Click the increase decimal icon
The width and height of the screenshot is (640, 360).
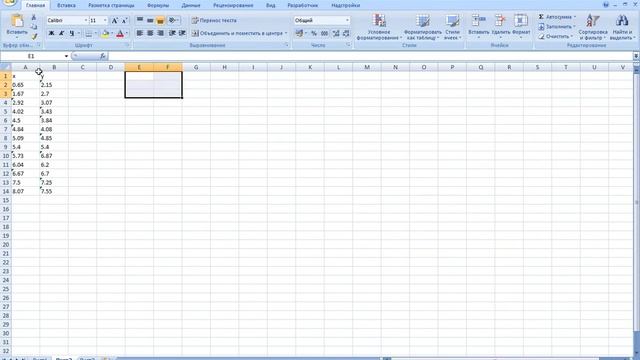pos(336,33)
